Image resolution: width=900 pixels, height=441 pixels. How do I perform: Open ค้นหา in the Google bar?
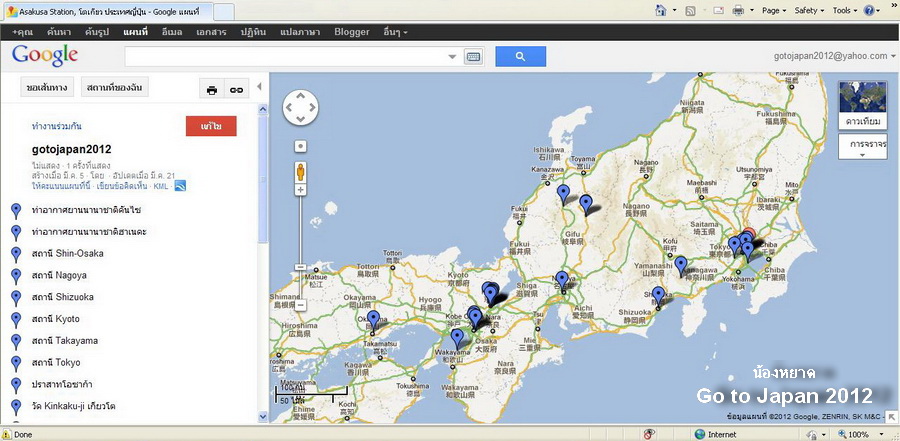pyautogui.click(x=59, y=32)
